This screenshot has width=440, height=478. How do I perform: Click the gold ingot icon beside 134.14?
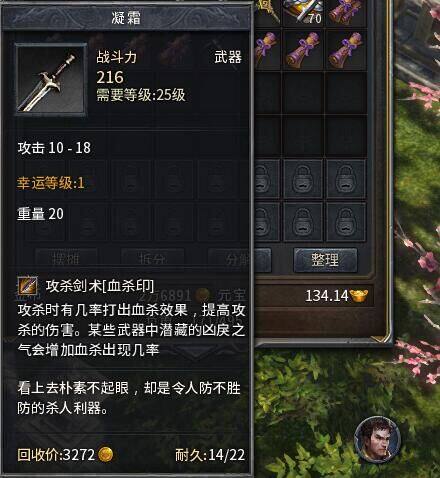pyautogui.click(x=359, y=295)
